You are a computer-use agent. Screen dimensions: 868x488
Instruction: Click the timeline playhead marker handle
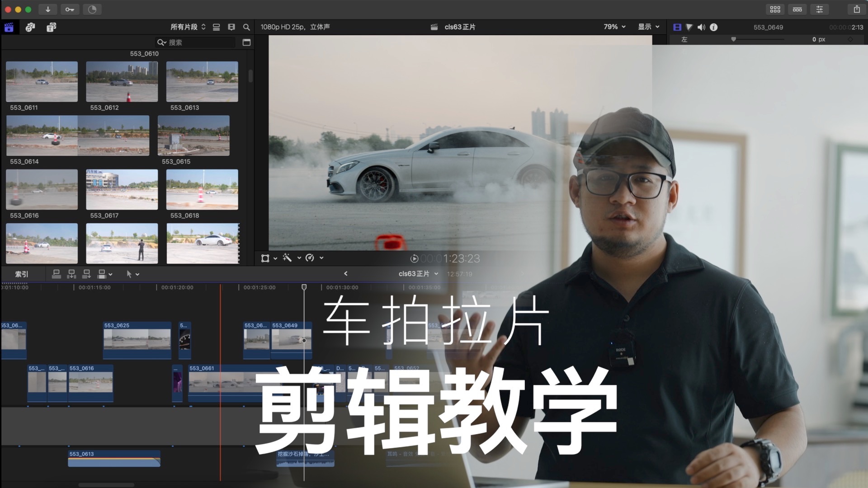click(304, 287)
